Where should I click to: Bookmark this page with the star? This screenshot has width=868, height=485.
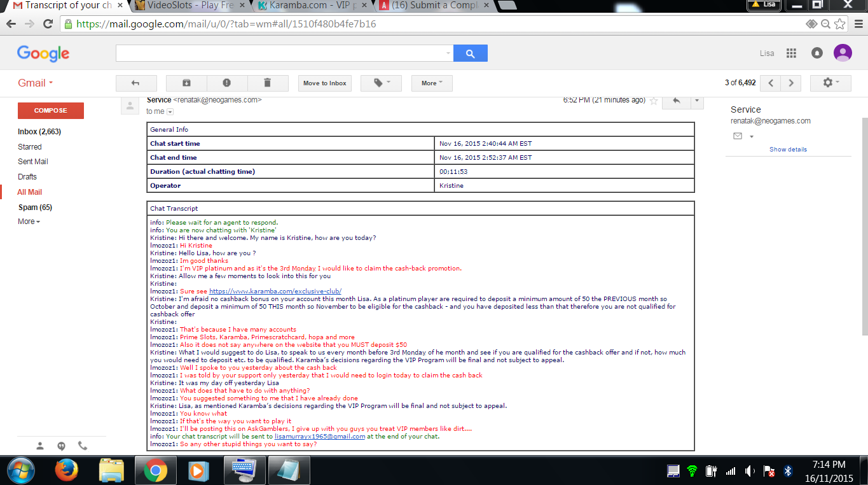pyautogui.click(x=840, y=24)
